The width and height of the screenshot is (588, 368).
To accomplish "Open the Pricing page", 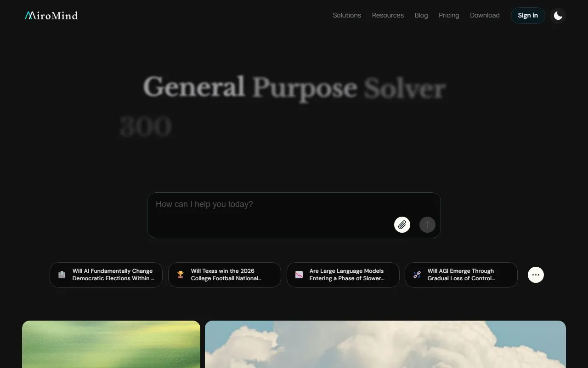I will pos(449,15).
